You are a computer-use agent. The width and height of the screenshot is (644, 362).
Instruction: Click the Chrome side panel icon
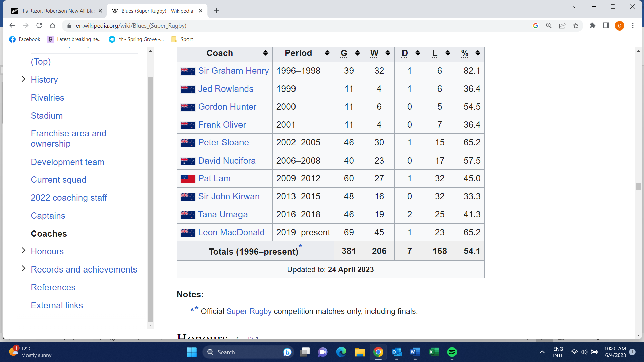(606, 26)
